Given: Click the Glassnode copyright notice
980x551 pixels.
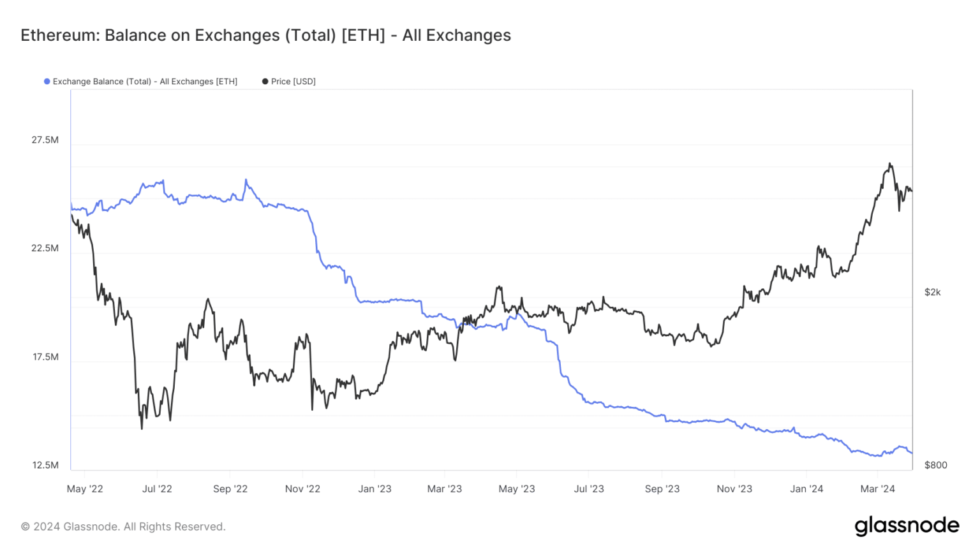Looking at the screenshot, I should click(x=123, y=527).
